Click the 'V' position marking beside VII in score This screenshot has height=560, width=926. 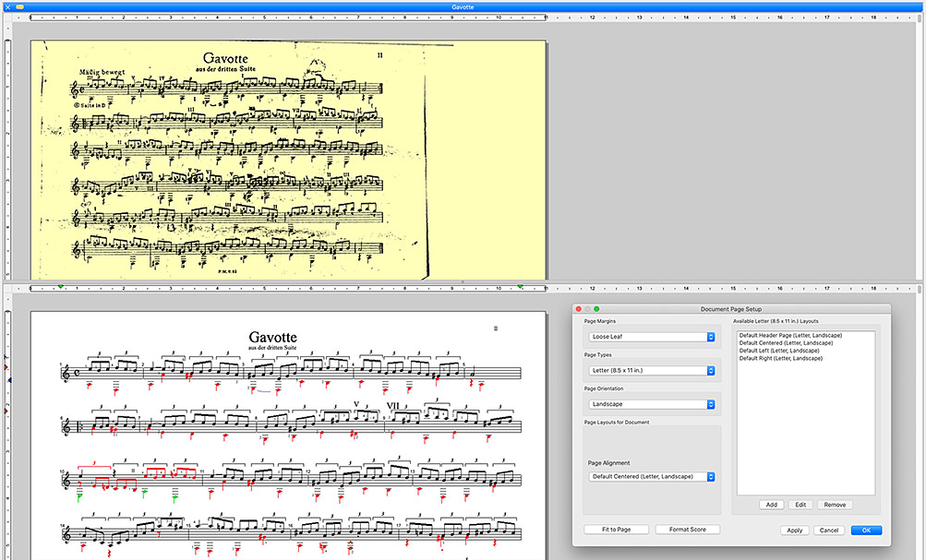click(x=356, y=404)
